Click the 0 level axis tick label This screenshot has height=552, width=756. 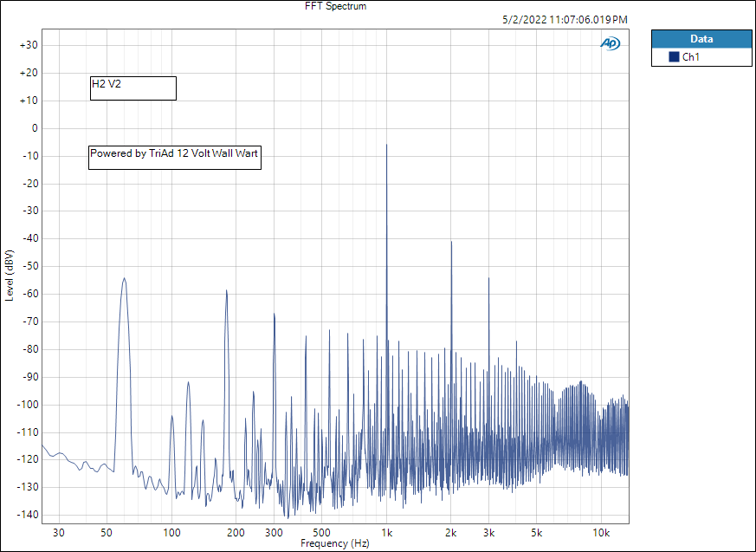coord(35,128)
